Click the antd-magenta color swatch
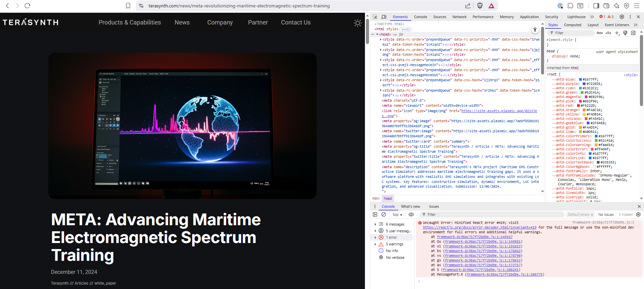The width and height of the screenshot is (644, 289). pos(586,97)
